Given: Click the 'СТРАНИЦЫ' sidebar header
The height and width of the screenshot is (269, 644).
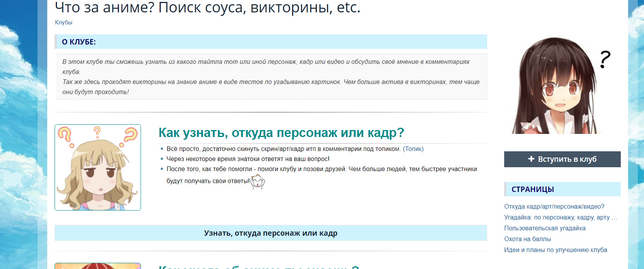Looking at the screenshot, I should click(x=532, y=189).
